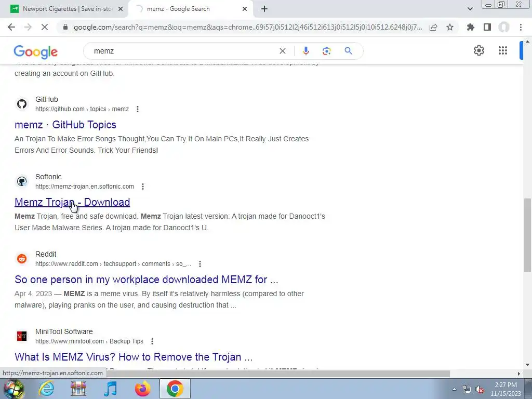The image size is (532, 399).
Task: Open the Chrome tab search dropdown
Action: [470, 9]
